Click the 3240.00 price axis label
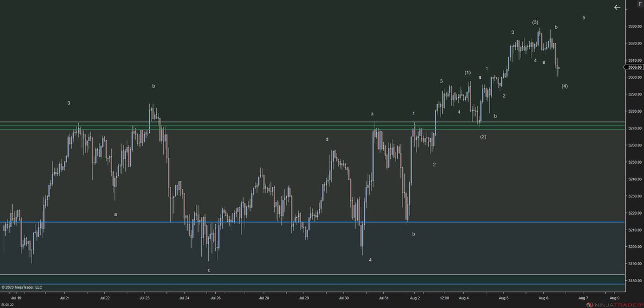This screenshot has width=644, height=308. click(634, 179)
